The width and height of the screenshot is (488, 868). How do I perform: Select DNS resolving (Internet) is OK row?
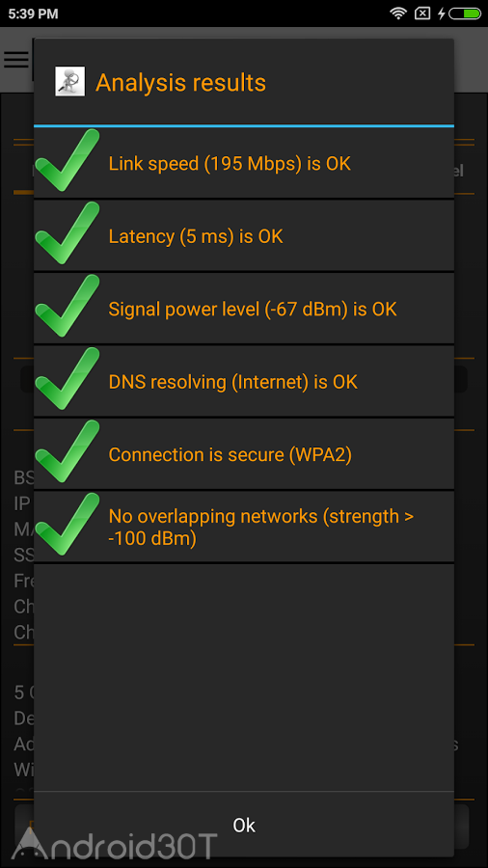244,382
